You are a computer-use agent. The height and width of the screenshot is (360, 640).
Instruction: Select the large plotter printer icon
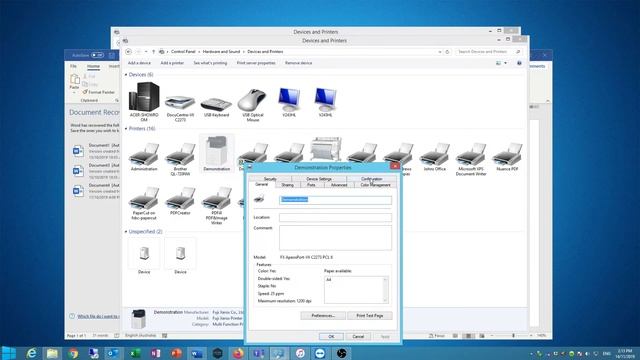[x=326, y=149]
